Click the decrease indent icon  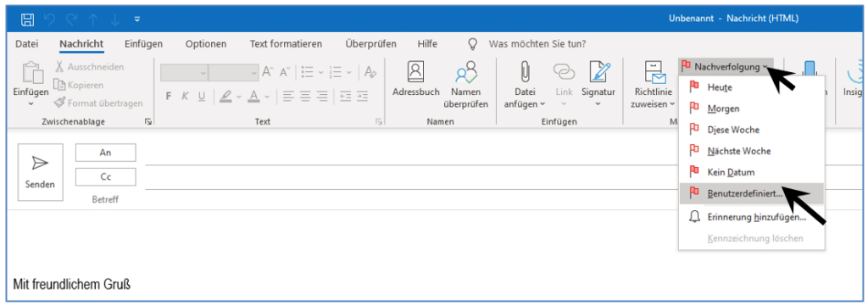346,97
